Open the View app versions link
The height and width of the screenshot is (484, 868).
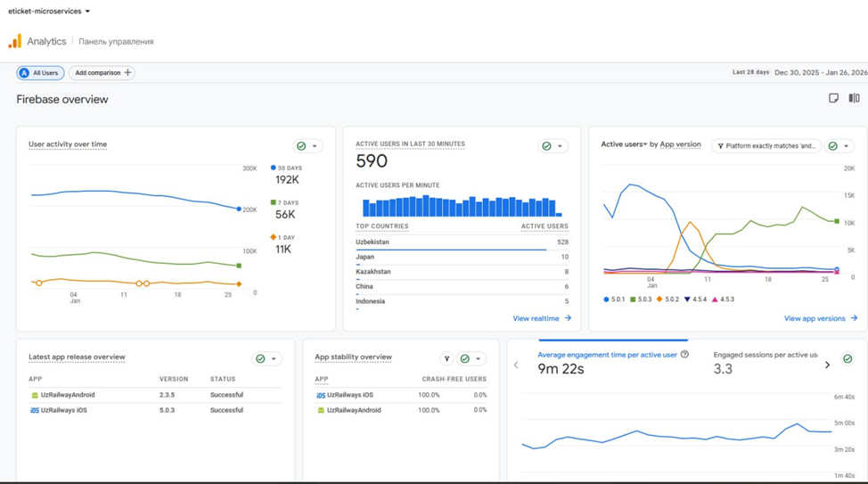pos(820,318)
